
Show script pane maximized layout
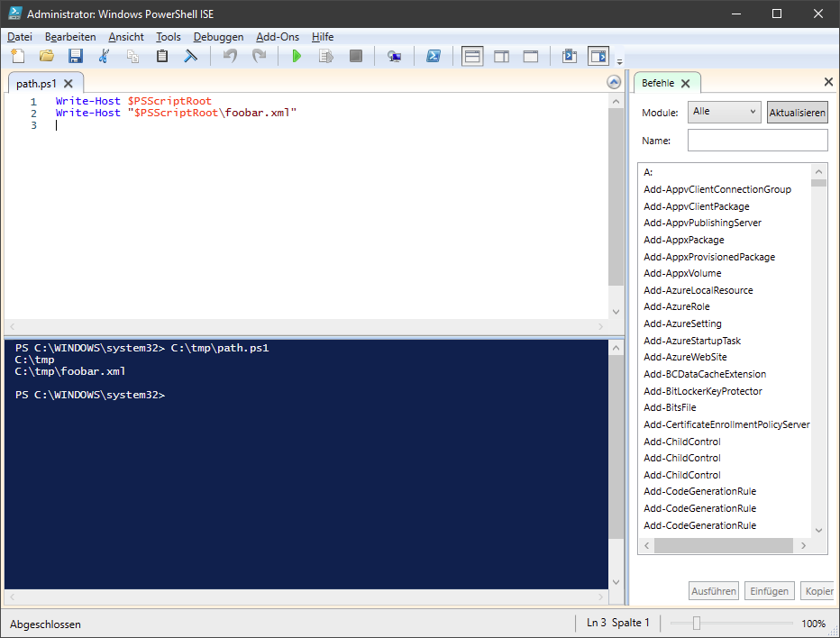click(x=530, y=56)
